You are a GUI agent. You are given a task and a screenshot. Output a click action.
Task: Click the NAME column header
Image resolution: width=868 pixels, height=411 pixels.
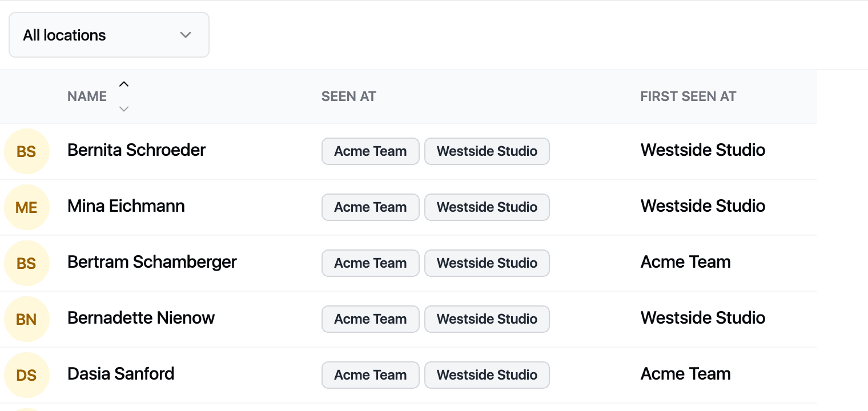click(87, 96)
